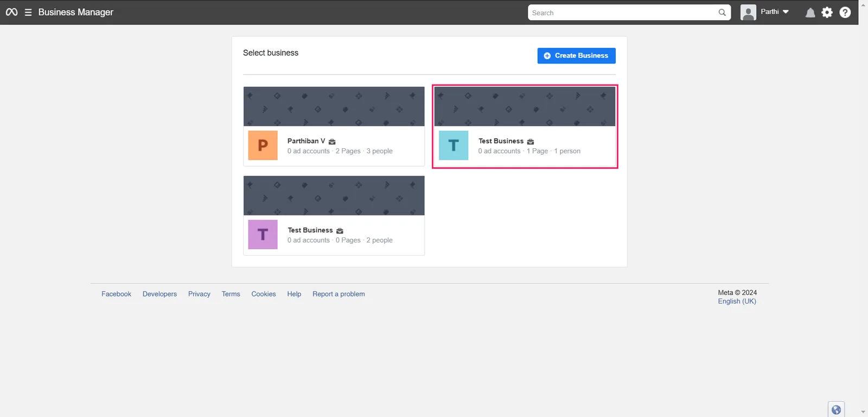The image size is (868, 417).
Task: Click the scrollbar up arrow
Action: pos(863,4)
